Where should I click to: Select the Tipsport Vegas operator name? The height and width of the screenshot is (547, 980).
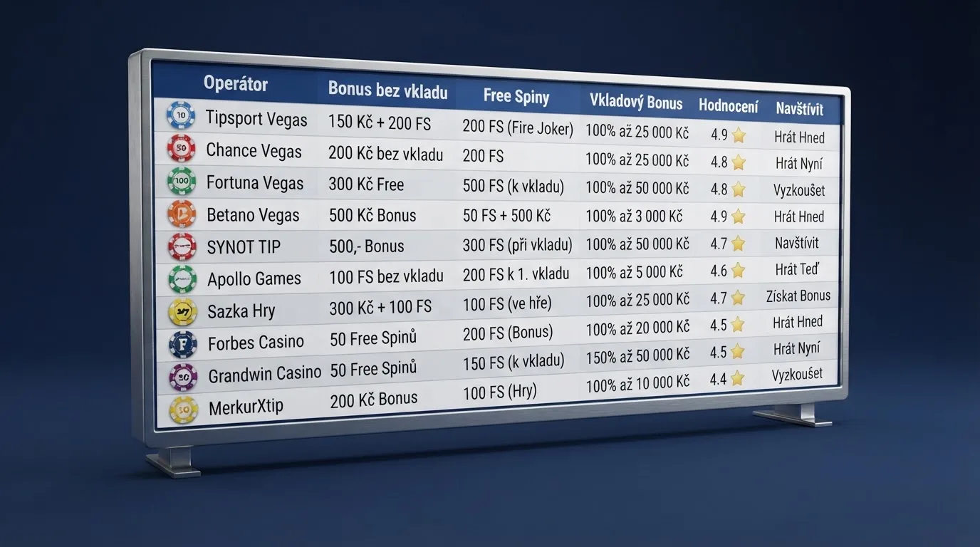tap(256, 118)
